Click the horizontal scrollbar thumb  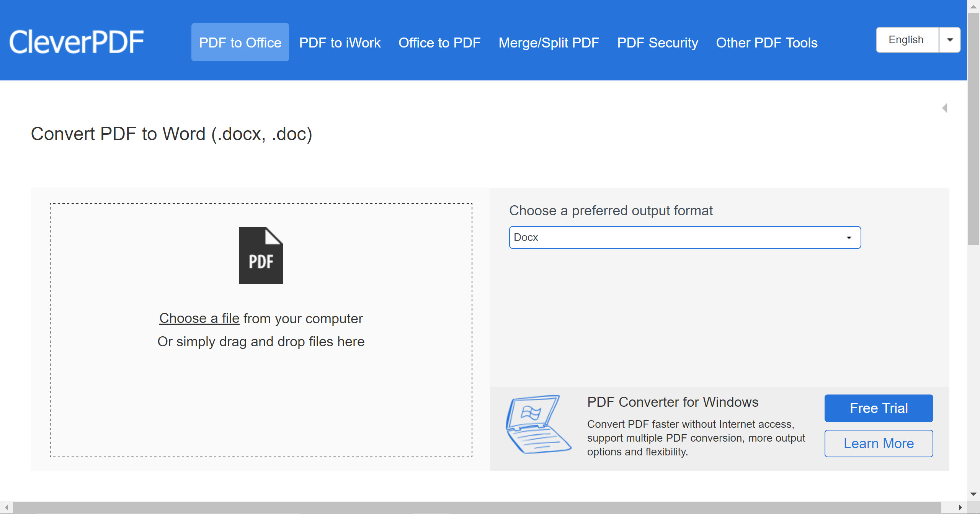coord(477,507)
